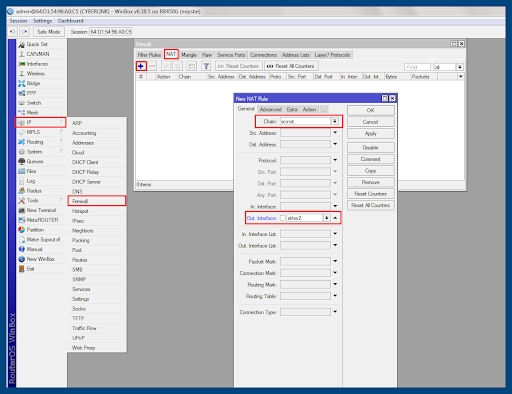
Task: Click the Src. Address input field
Action: click(x=305, y=133)
